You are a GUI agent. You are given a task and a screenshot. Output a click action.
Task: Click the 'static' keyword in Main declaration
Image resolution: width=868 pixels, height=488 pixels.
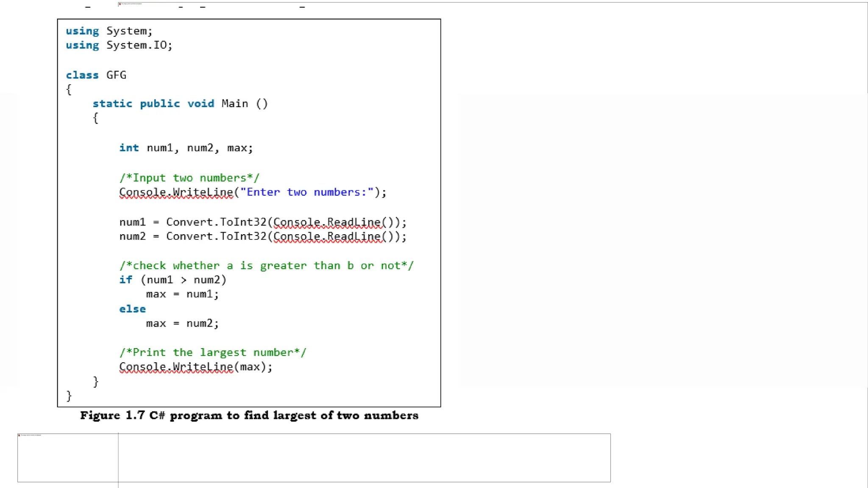(x=112, y=104)
